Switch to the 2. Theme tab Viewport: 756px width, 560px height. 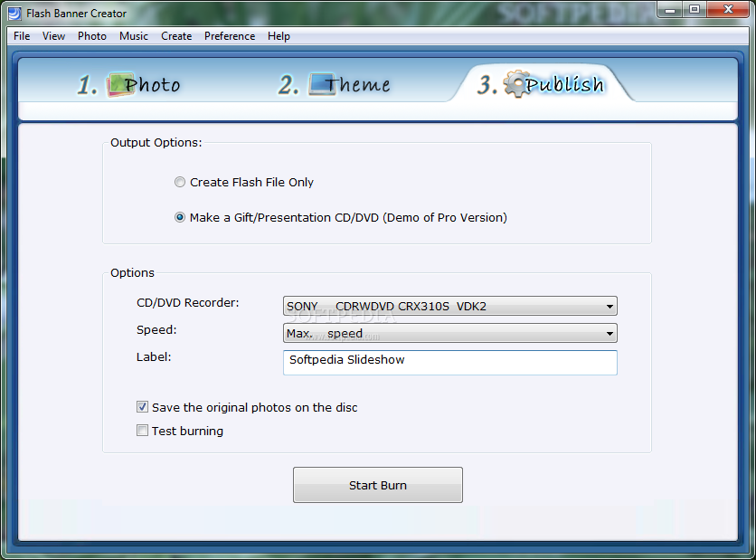click(334, 84)
